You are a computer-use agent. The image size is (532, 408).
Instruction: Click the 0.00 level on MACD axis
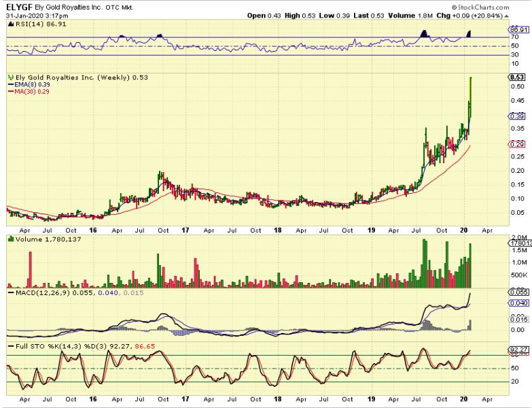pyautogui.click(x=518, y=330)
